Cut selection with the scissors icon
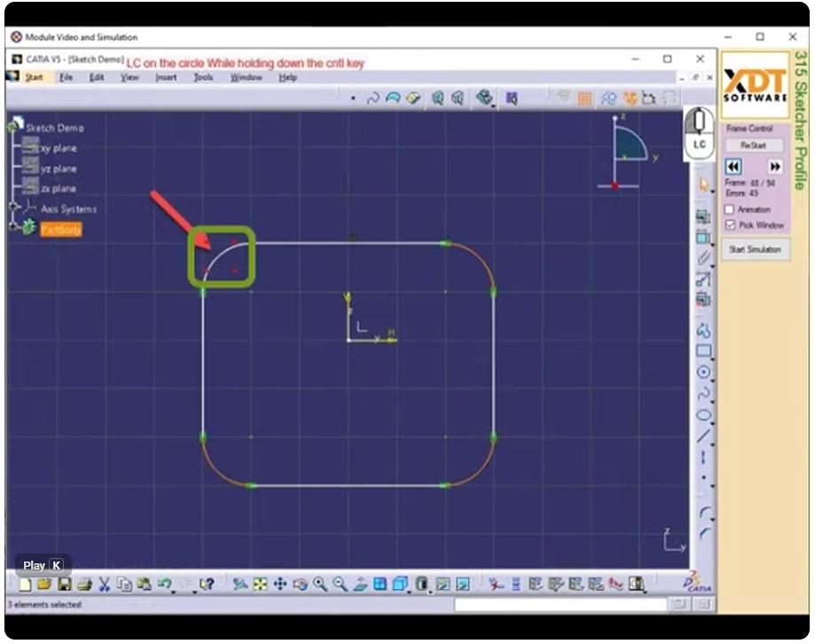815x644 pixels. [104, 585]
